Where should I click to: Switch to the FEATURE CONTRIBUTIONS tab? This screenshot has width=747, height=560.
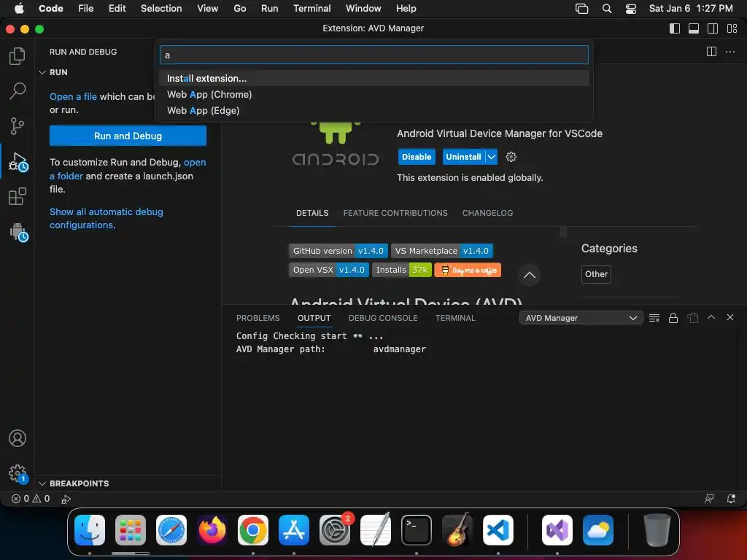click(395, 213)
